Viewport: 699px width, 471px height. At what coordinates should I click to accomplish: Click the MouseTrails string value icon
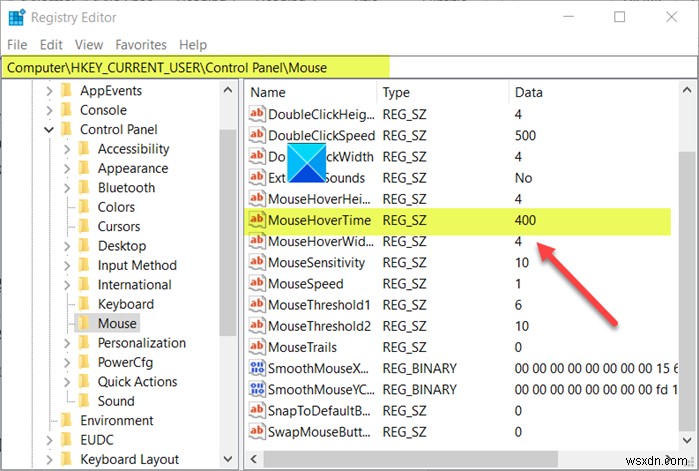pyautogui.click(x=257, y=347)
